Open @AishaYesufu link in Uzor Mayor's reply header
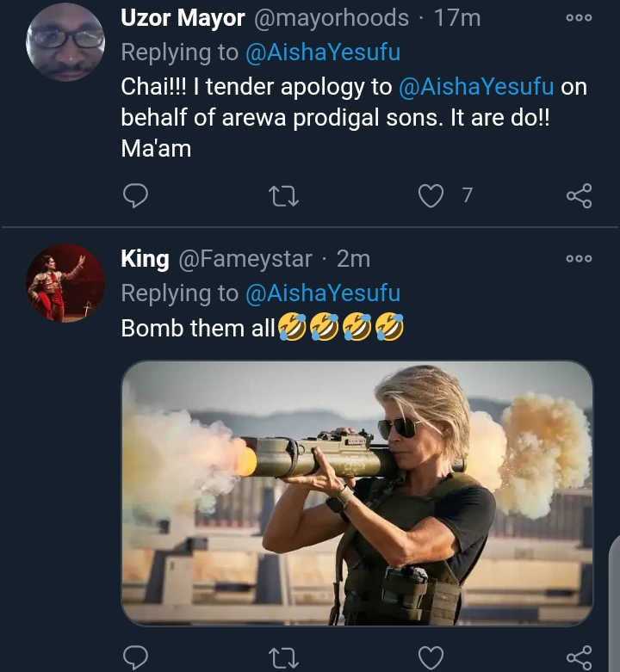The image size is (620, 672). 323,52
